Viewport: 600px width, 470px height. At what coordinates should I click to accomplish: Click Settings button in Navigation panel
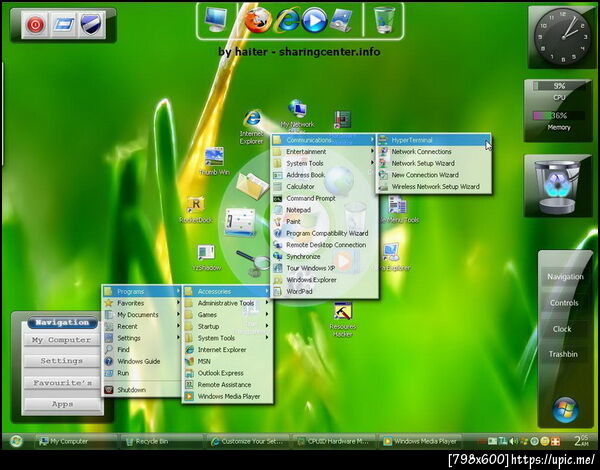click(x=62, y=361)
